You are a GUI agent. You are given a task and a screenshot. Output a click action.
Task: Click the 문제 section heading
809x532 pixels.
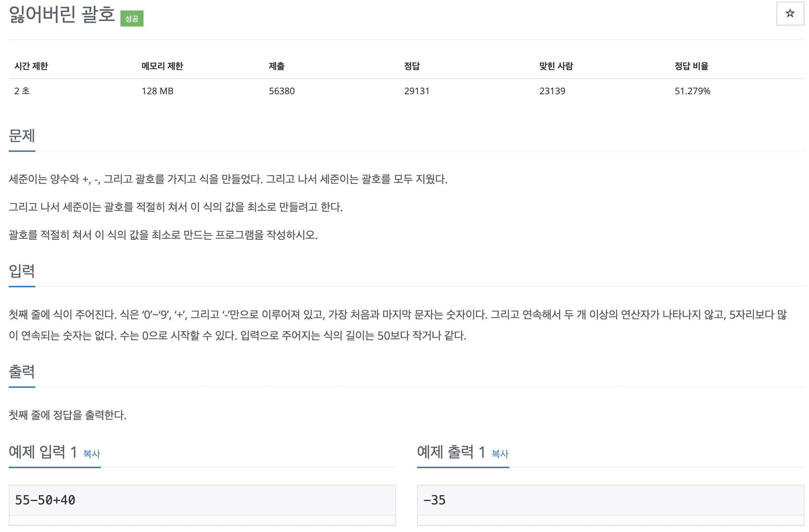pos(22,135)
